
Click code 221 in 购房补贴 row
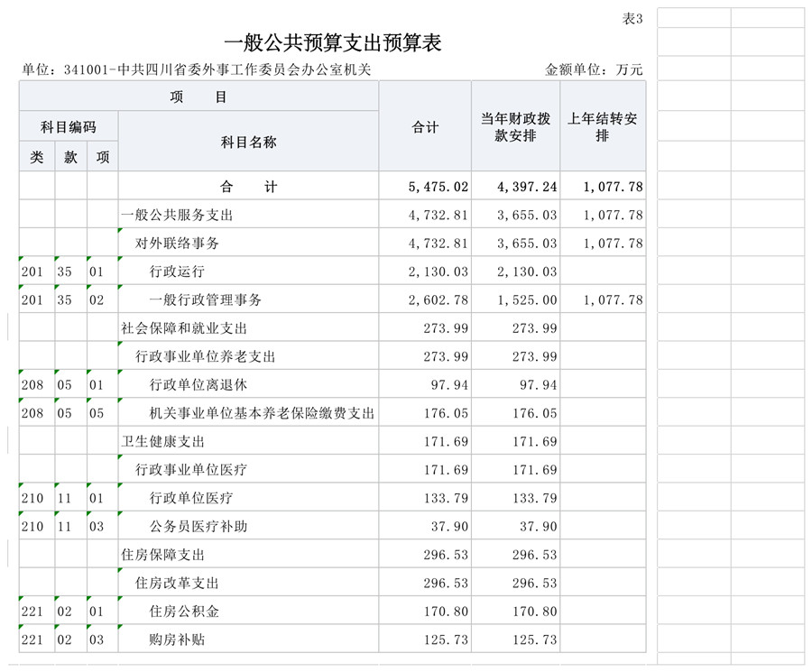click(32, 640)
